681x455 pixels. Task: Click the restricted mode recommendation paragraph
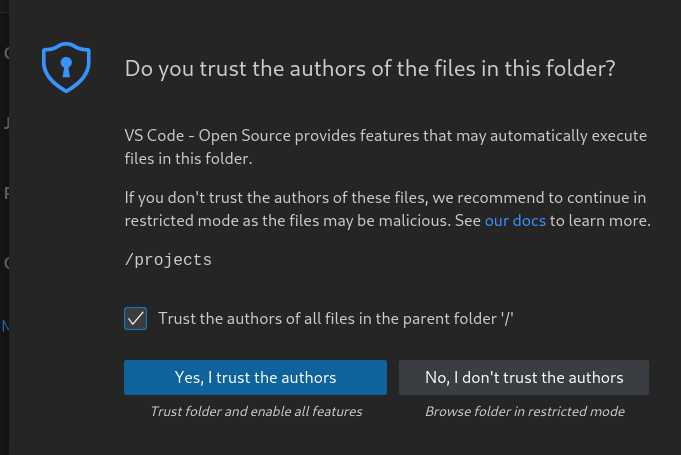click(x=387, y=209)
